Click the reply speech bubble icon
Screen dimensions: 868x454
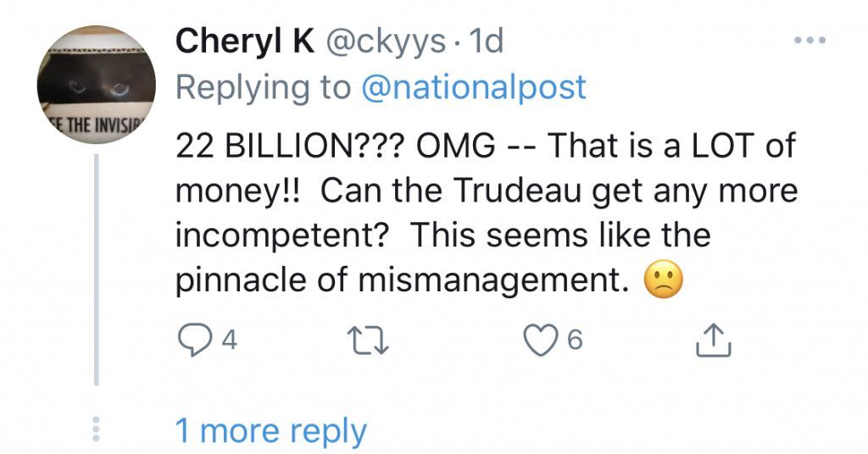point(192,340)
